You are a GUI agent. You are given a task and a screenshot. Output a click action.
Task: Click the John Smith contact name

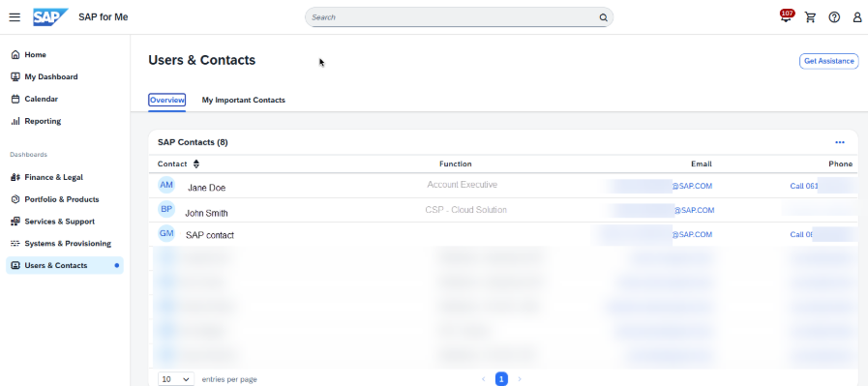point(206,213)
